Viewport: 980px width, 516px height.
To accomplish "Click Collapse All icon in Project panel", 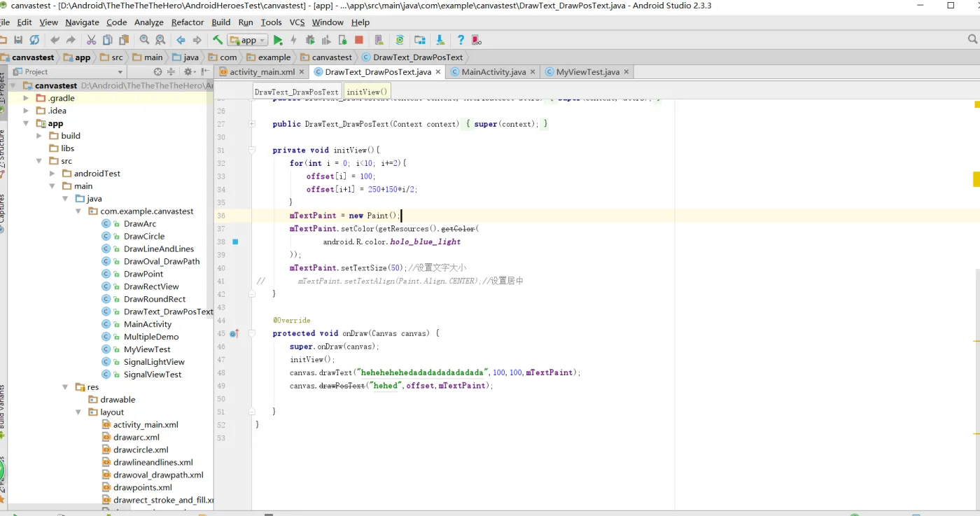I will [x=171, y=71].
